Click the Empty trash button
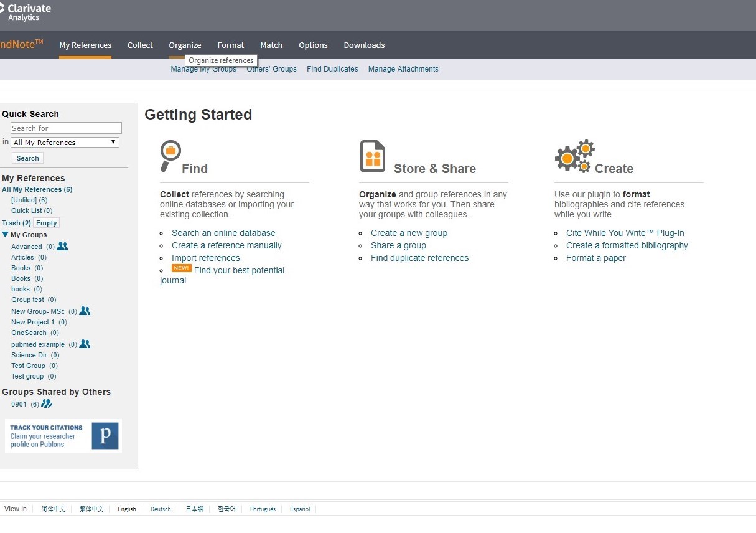This screenshot has height=533, width=756. click(x=47, y=223)
